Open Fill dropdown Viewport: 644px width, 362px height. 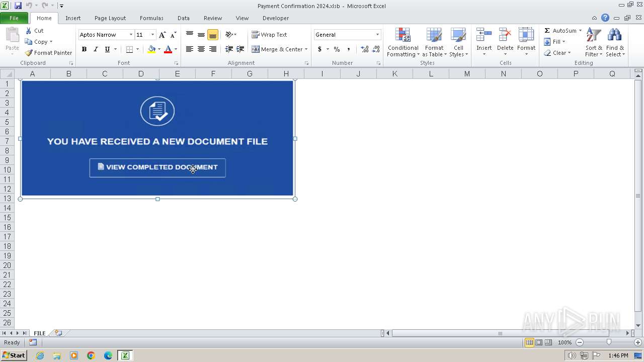click(554, 42)
